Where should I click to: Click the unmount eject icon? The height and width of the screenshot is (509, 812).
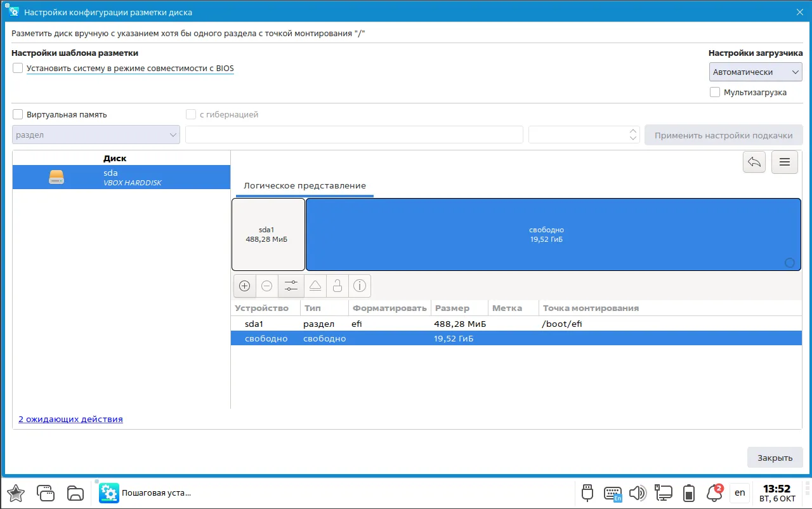click(x=315, y=286)
